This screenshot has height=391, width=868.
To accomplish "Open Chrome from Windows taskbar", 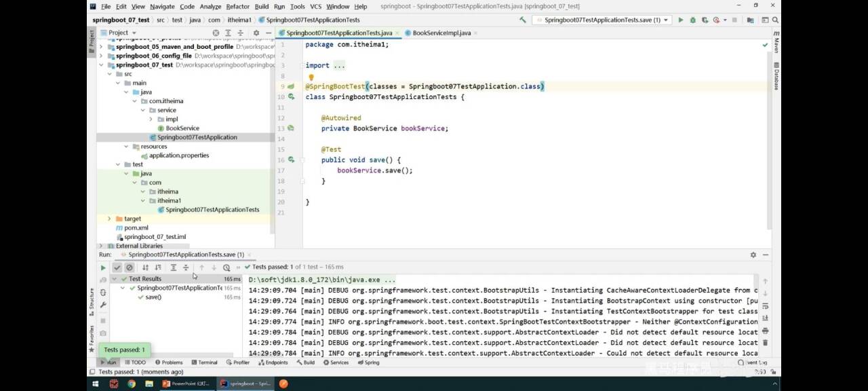I will pyautogui.click(x=132, y=384).
